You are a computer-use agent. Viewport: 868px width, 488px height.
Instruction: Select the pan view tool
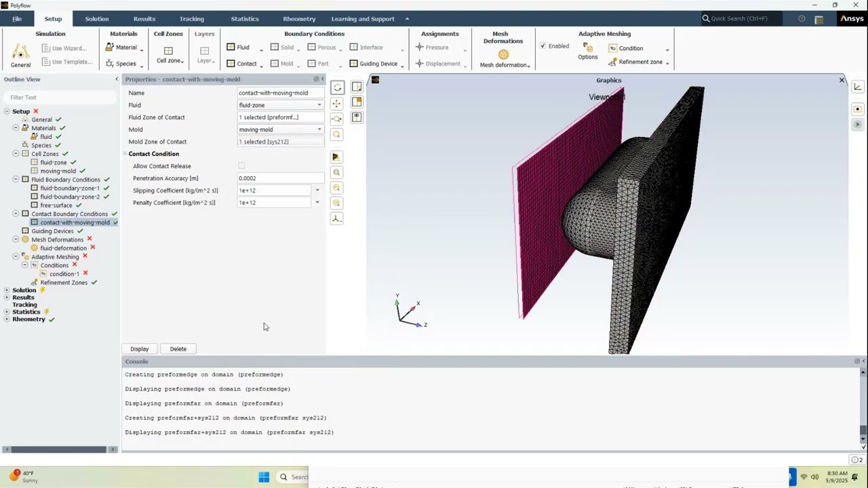click(337, 104)
